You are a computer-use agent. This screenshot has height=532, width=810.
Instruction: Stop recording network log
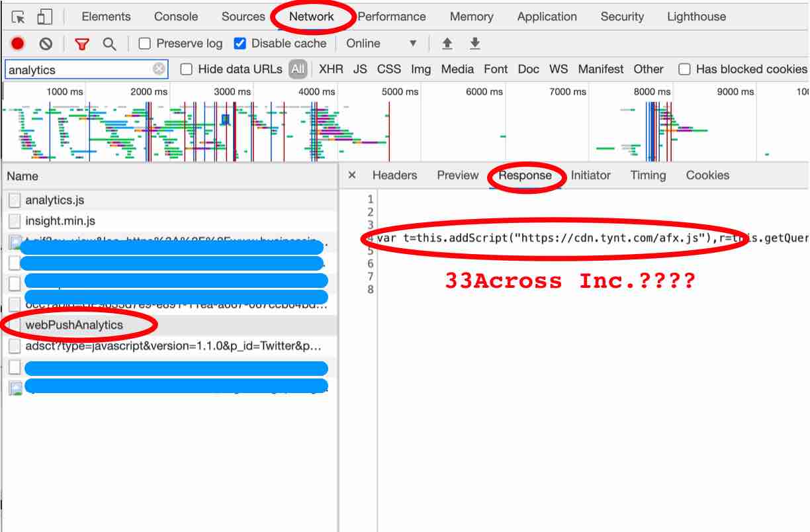18,44
